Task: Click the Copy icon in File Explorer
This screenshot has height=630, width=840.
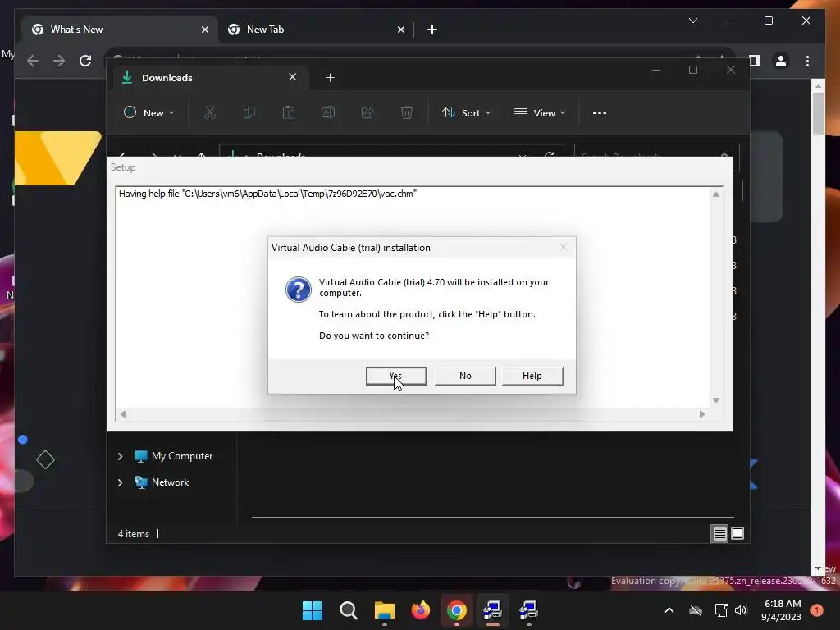Action: tap(249, 112)
